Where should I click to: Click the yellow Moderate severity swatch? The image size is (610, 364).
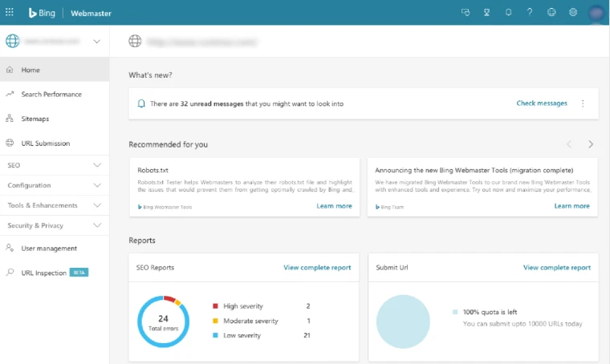[x=215, y=321]
